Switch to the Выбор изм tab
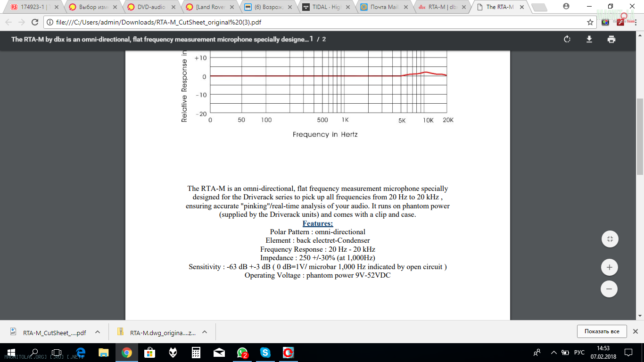This screenshot has height=362, width=644. click(91, 7)
